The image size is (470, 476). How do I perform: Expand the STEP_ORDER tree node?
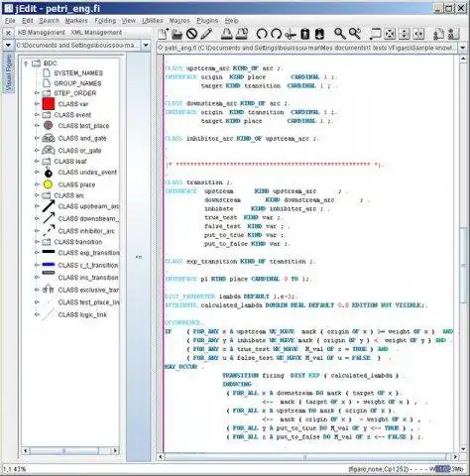click(37, 93)
